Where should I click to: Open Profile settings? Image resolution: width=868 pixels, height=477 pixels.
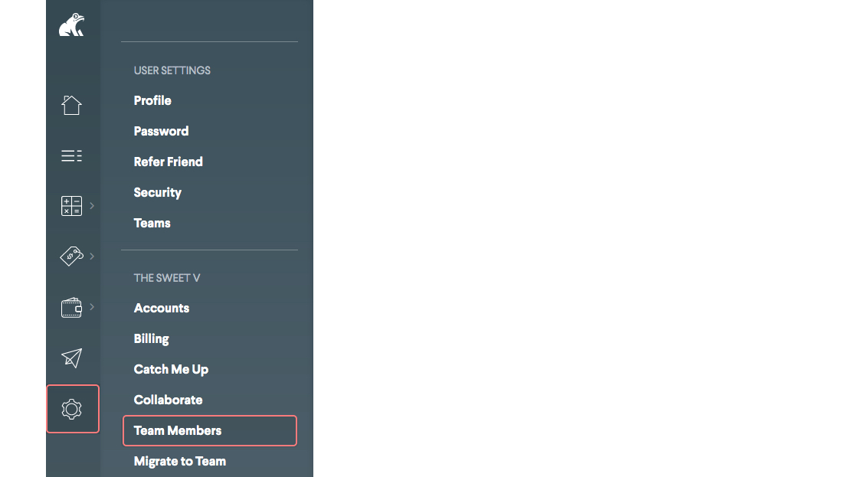(x=152, y=100)
